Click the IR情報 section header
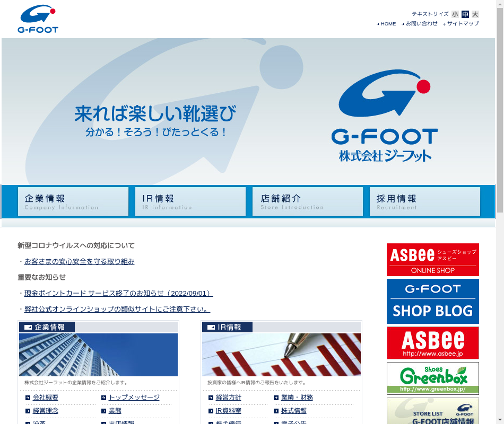The width and height of the screenshot is (504, 424). click(227, 327)
